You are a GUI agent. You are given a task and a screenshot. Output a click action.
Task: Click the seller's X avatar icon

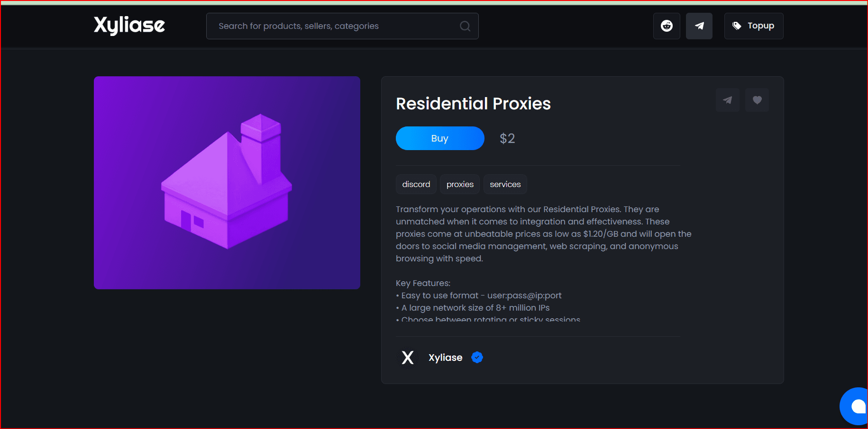[408, 357]
